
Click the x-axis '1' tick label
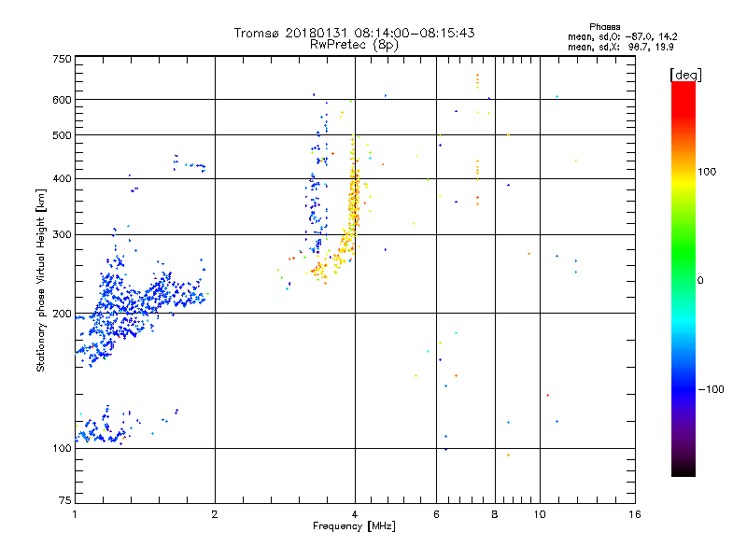click(75, 514)
